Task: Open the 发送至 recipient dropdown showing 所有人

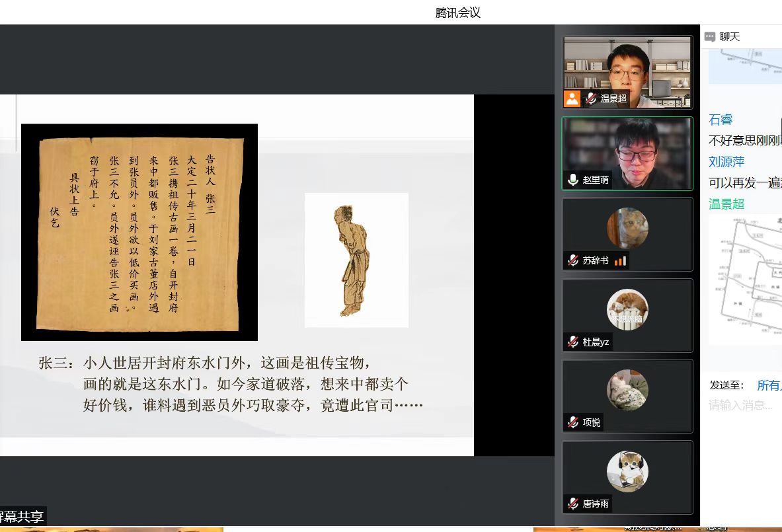Action: point(769,385)
